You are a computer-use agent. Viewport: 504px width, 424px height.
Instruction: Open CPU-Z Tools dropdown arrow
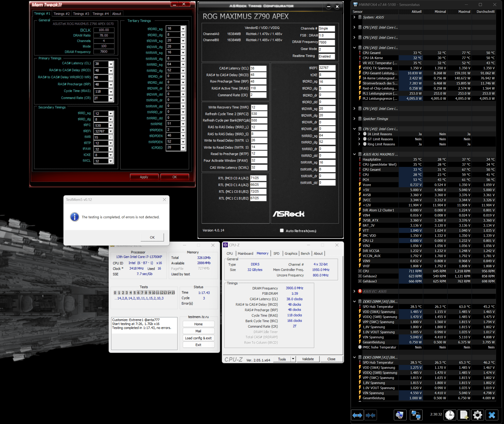point(293,359)
